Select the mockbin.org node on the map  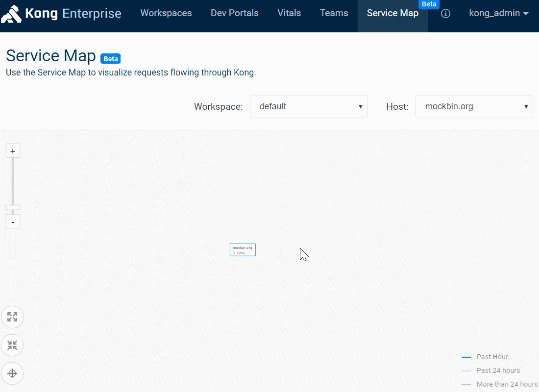243,249
